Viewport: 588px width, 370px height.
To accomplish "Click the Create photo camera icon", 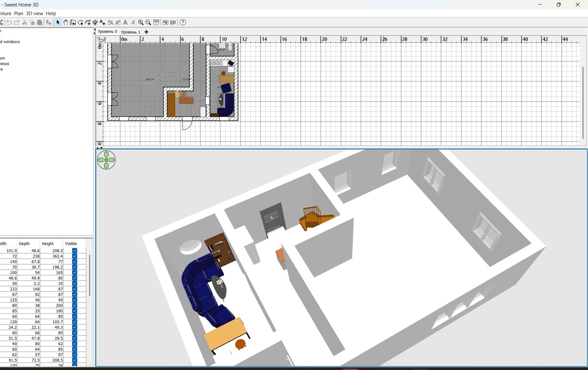I will [x=165, y=22].
